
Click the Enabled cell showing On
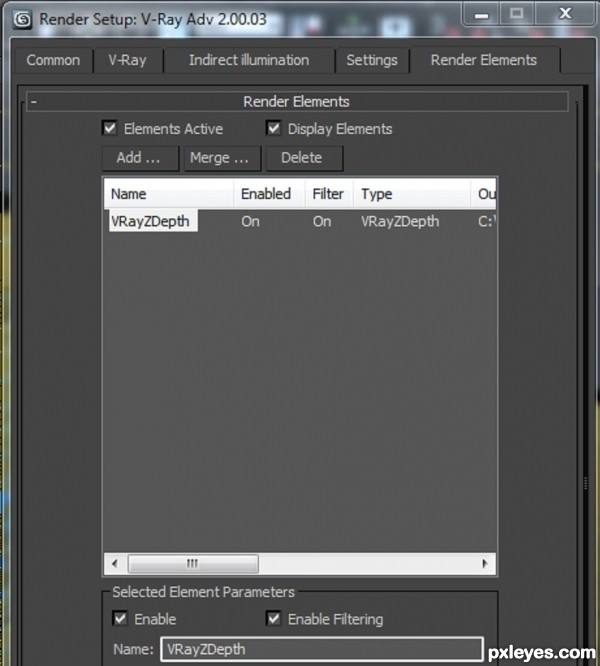click(x=251, y=222)
